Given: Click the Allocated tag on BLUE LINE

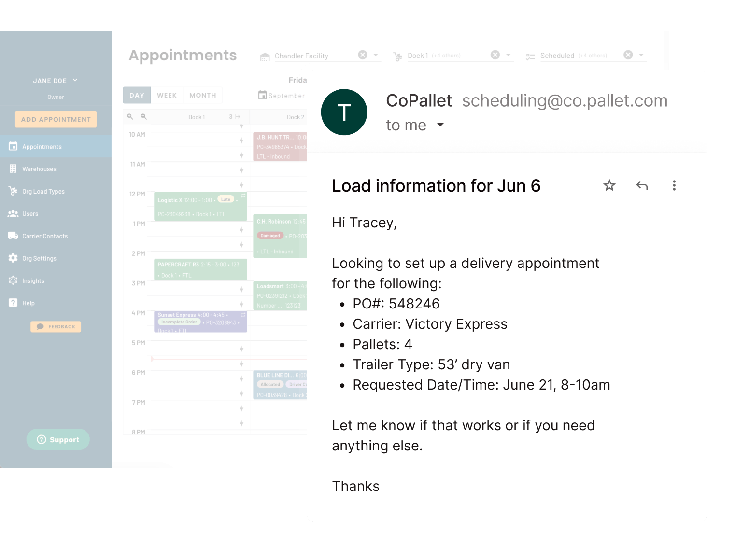Looking at the screenshot, I should [x=270, y=384].
